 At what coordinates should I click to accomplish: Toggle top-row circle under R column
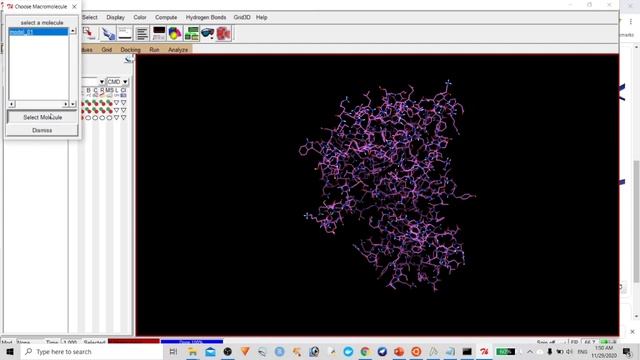coord(102,103)
